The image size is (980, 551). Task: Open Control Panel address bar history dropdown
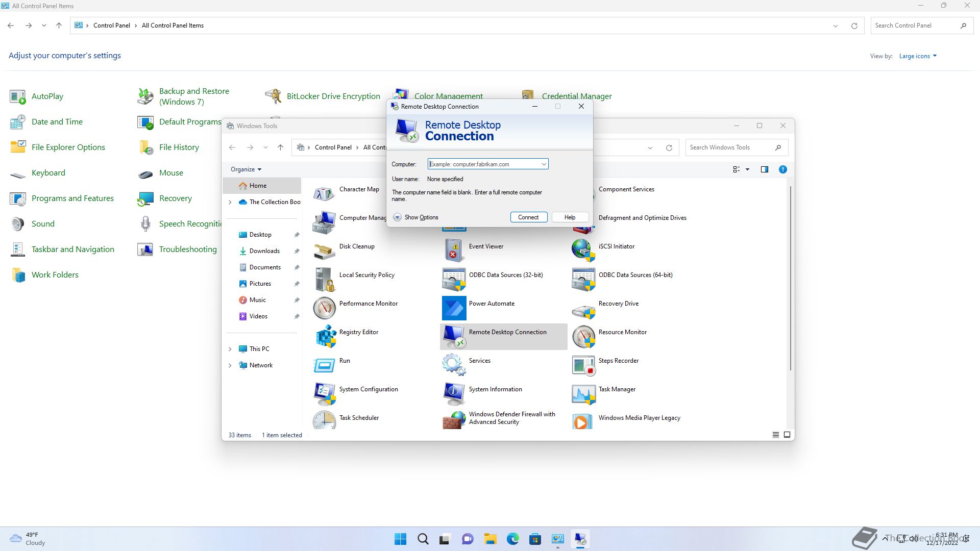(836, 26)
